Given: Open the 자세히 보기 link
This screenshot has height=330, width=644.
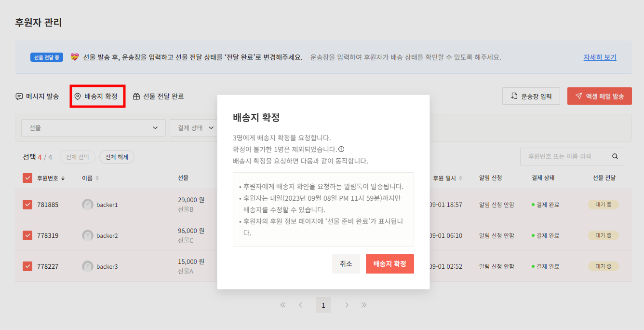Looking at the screenshot, I should coord(600,57).
